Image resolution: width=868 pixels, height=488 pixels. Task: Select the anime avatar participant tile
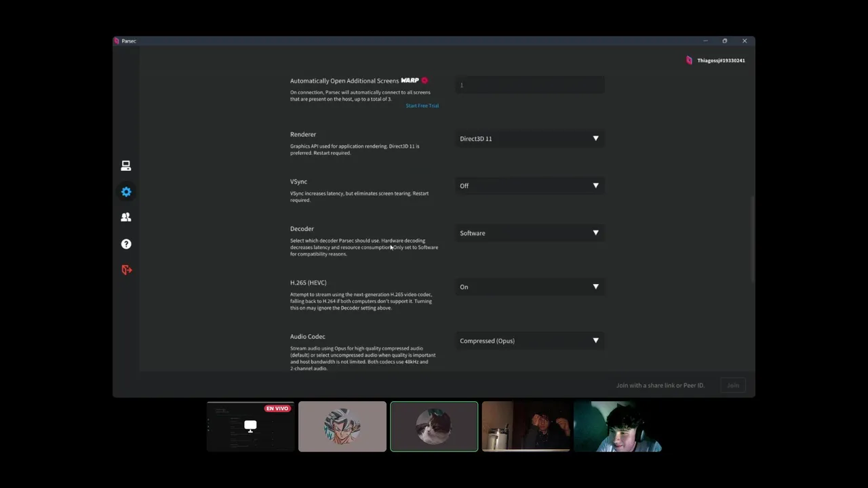pos(342,426)
